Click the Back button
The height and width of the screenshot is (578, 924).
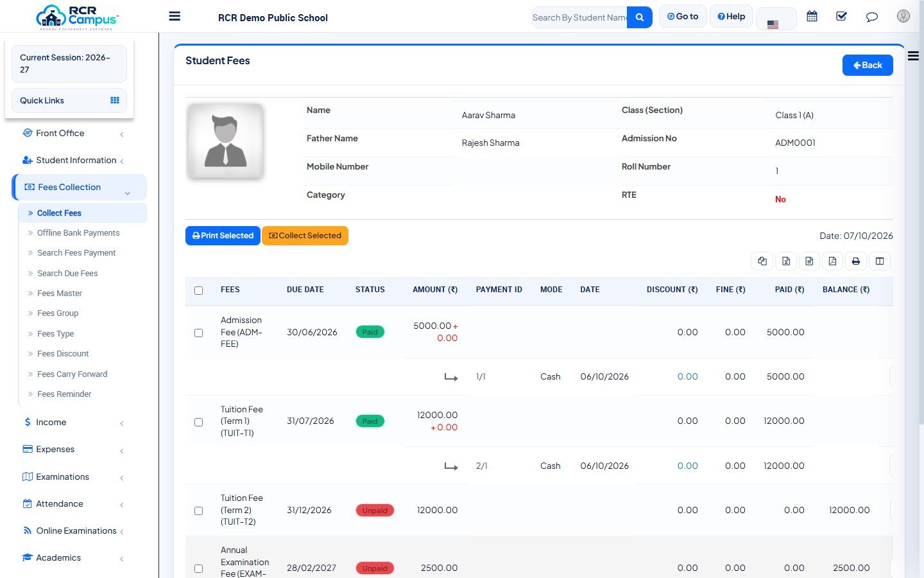[868, 65]
